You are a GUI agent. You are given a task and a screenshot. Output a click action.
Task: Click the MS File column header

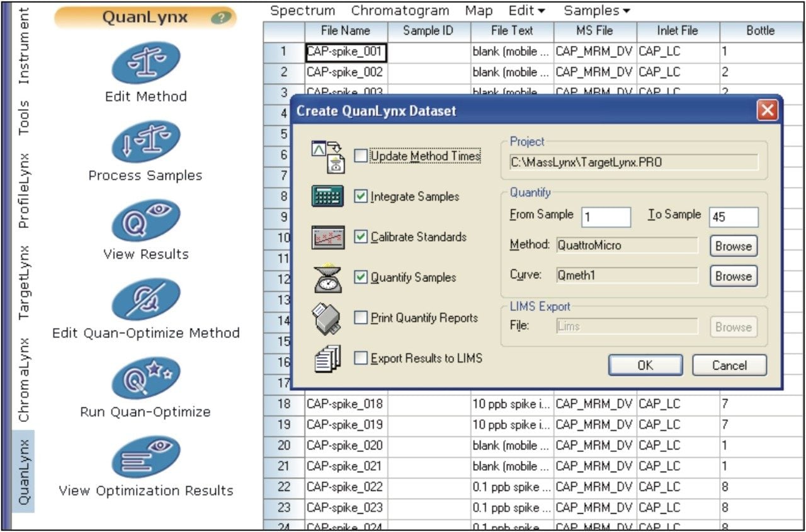[595, 31]
